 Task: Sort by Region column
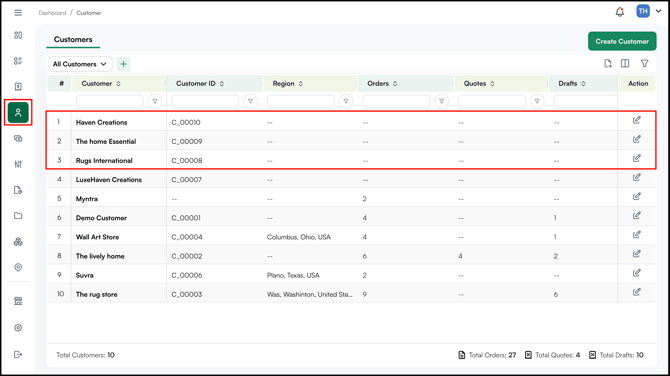(301, 84)
